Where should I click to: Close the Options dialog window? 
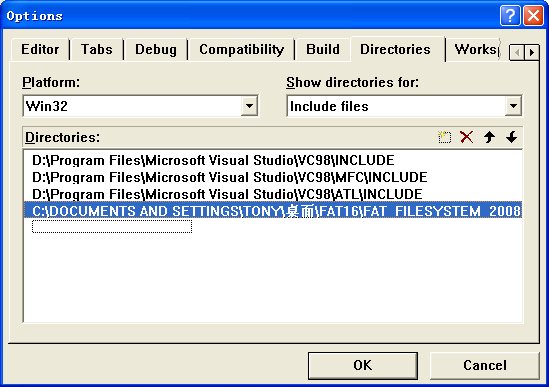(x=533, y=16)
